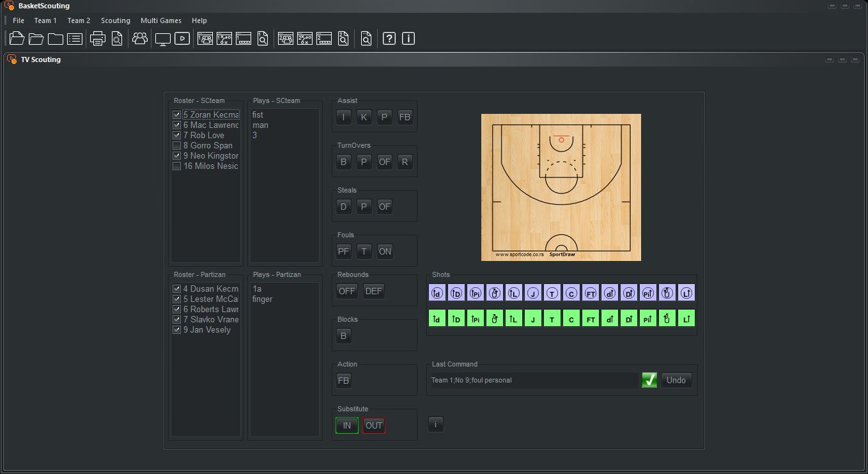Click the players group icon in toolbar
This screenshot has width=868, height=474.
point(139,38)
